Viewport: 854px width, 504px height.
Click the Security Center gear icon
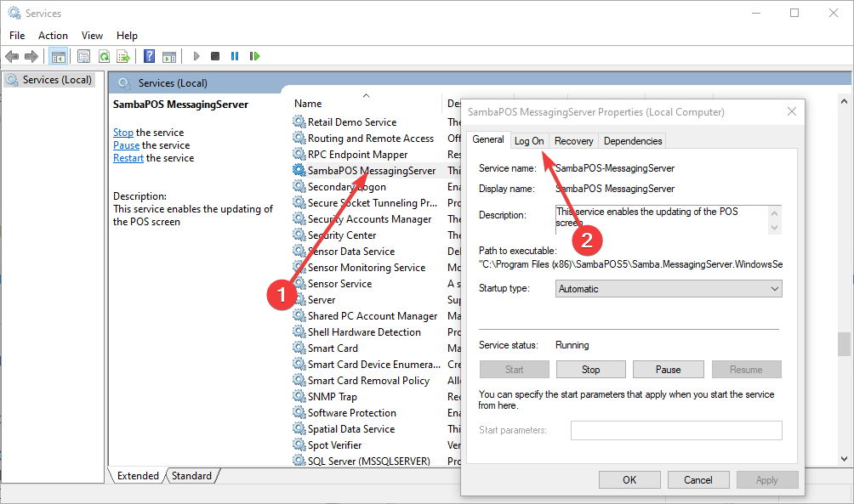click(299, 235)
